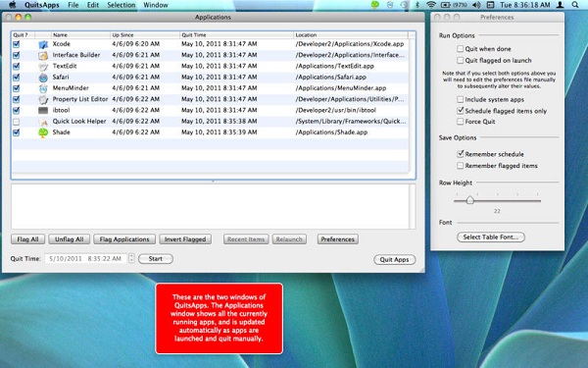
Task: Toggle Remember flagged items checkbox
Action: [x=461, y=166]
